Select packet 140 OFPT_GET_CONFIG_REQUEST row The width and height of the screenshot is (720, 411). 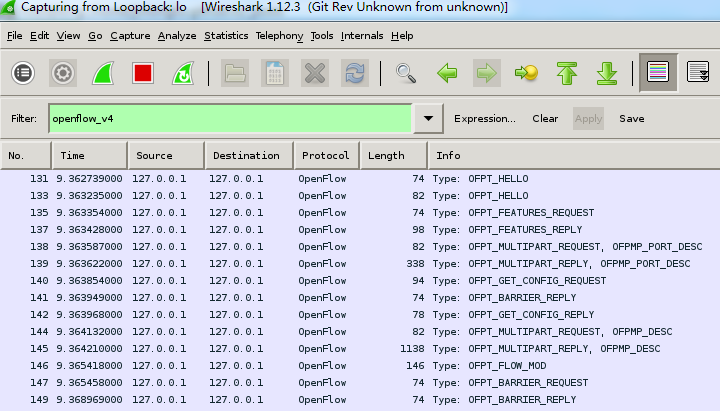[x=360, y=281]
